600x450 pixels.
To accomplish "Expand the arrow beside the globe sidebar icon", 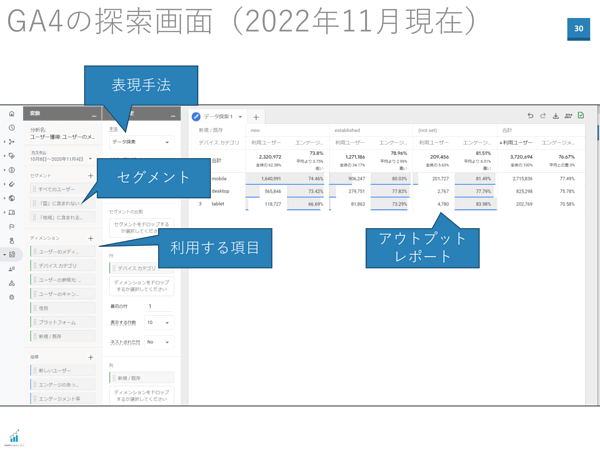I will tap(4, 198).
